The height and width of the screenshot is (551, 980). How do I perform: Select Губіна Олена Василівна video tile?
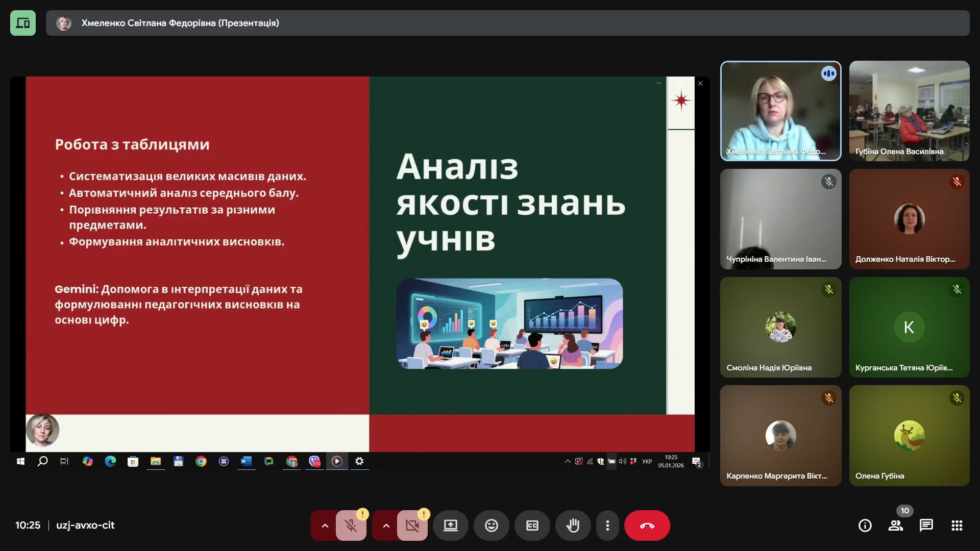click(909, 111)
